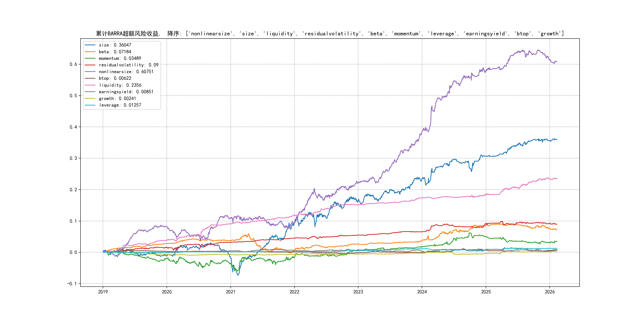644x322 pixels.
Task: Click the 'earningsyield: 0.00851' legend label
Action: click(x=126, y=92)
